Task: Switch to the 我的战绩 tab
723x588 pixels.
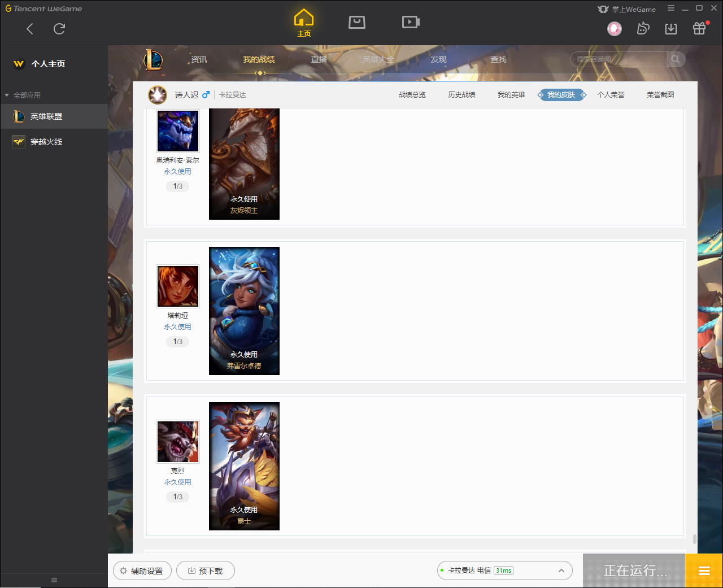Action: click(259, 59)
